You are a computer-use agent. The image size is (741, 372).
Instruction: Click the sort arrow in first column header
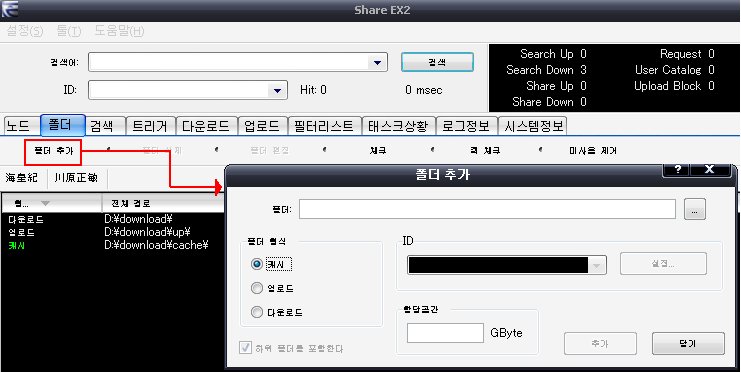click(x=45, y=203)
